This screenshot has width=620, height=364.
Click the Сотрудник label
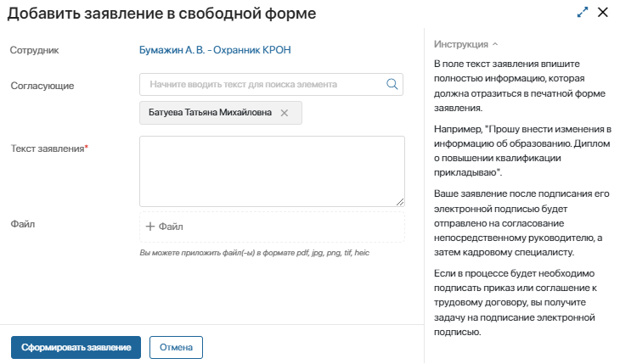[35, 50]
